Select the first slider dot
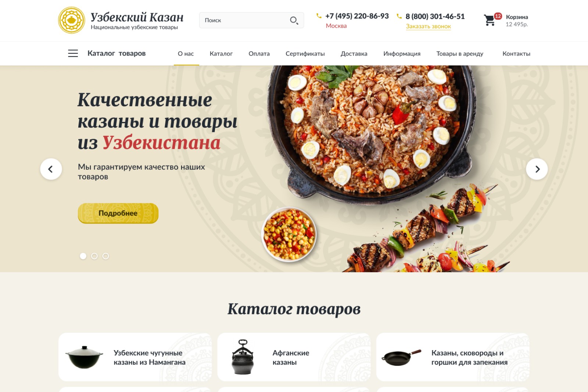The image size is (588, 392). [83, 256]
